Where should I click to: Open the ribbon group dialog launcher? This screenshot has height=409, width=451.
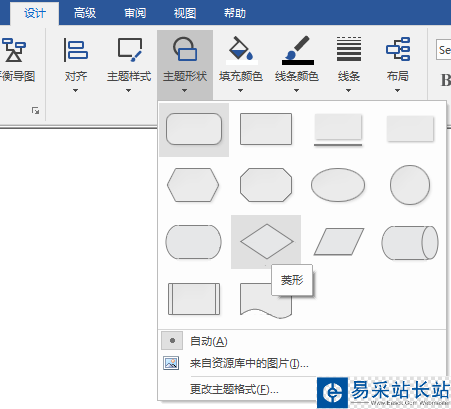point(35,110)
